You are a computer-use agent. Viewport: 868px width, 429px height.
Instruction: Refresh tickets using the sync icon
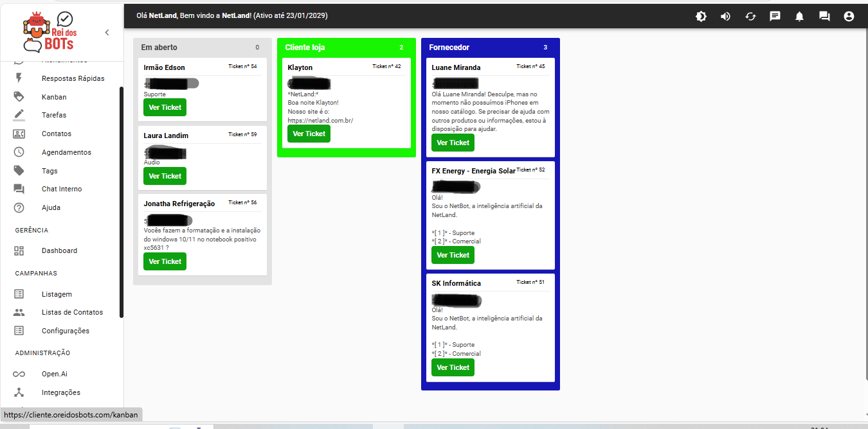pyautogui.click(x=750, y=16)
